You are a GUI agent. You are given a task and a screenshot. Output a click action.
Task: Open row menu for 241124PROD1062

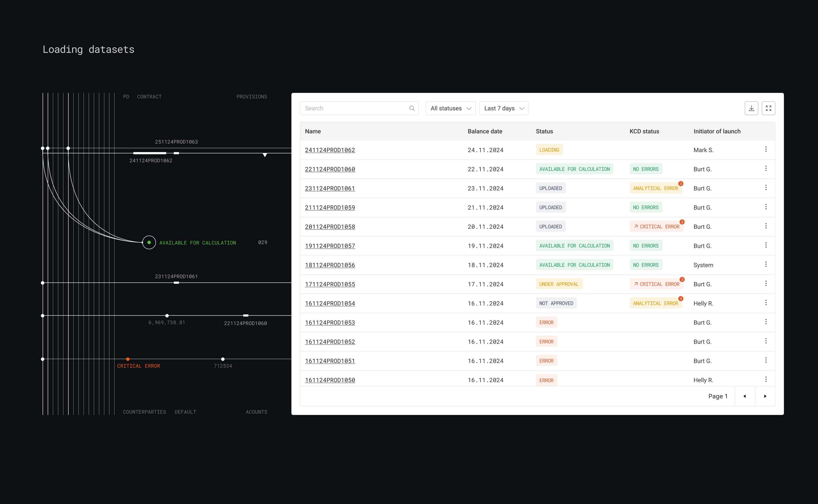(x=766, y=149)
